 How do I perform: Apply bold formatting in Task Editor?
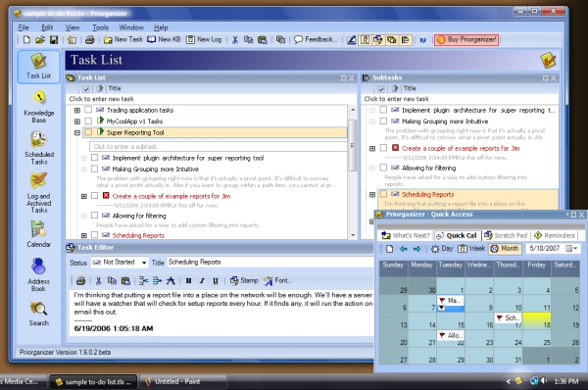pos(188,280)
